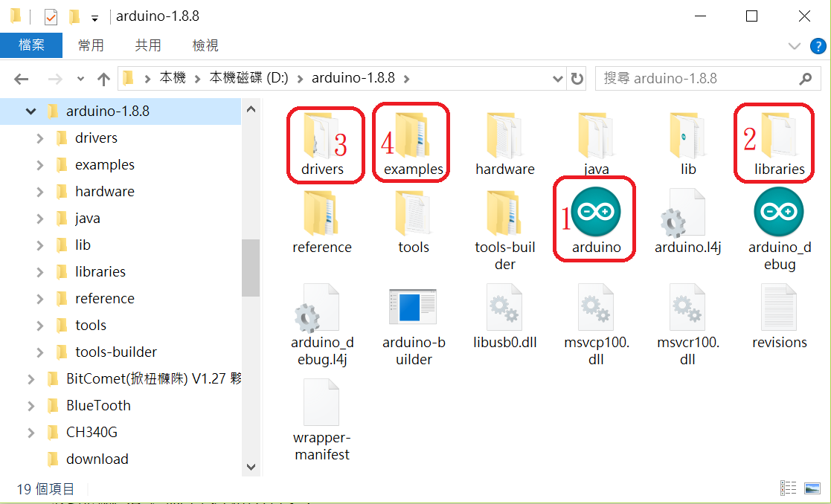This screenshot has width=831, height=504.
Task: Expand the CH340G tree node
Action: [x=31, y=433]
